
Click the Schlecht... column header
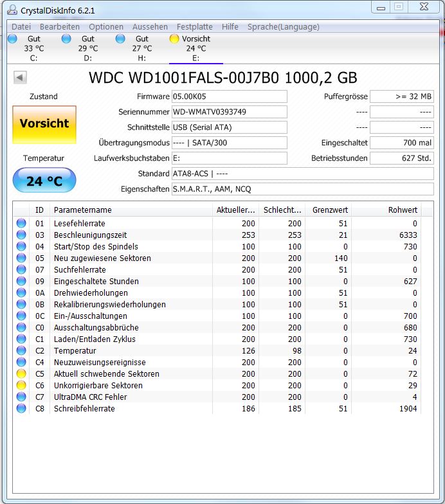click(282, 210)
